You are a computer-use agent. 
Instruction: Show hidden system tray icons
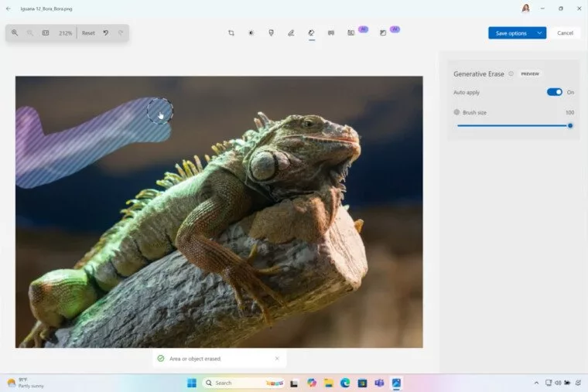coord(536,383)
